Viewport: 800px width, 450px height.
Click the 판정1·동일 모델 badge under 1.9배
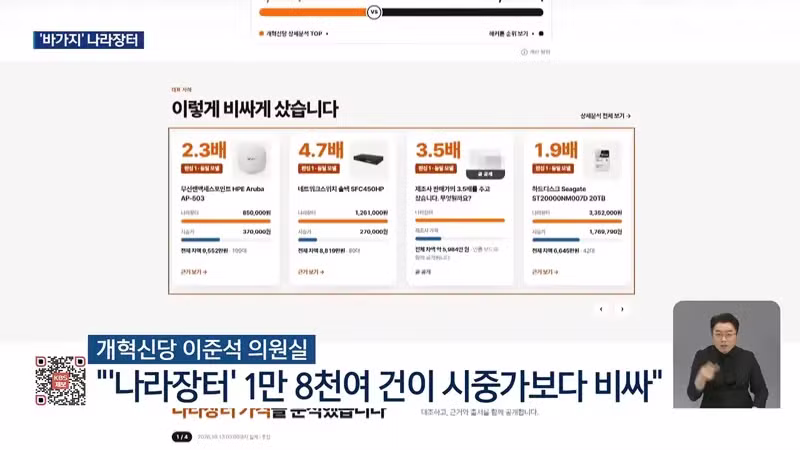coord(553,168)
